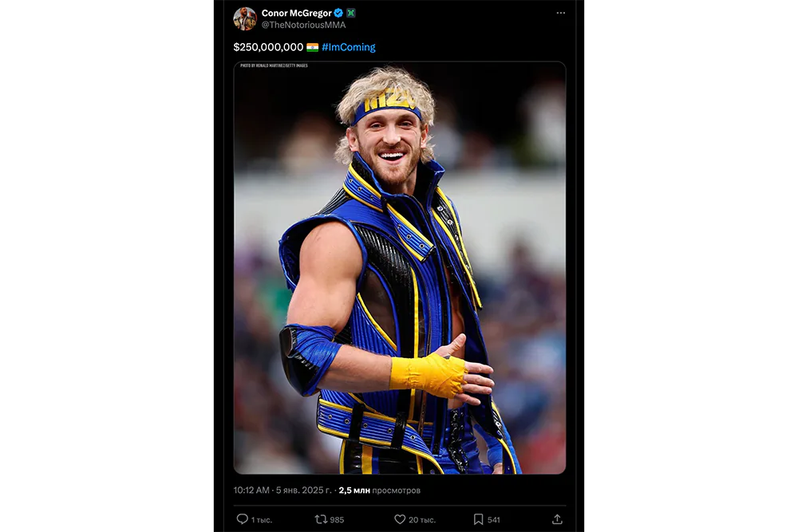
Task: Like the tweet with the heart icon
Action: [x=400, y=519]
